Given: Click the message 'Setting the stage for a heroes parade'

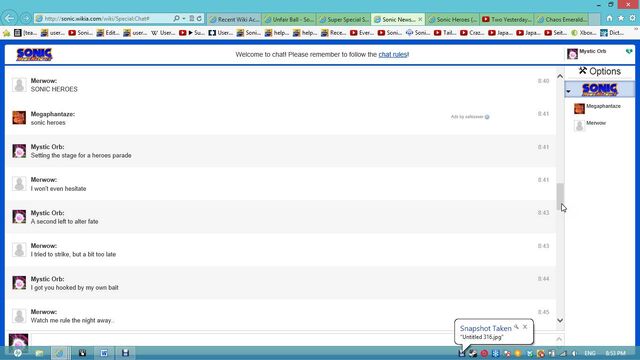Looking at the screenshot, I should click(81, 156).
